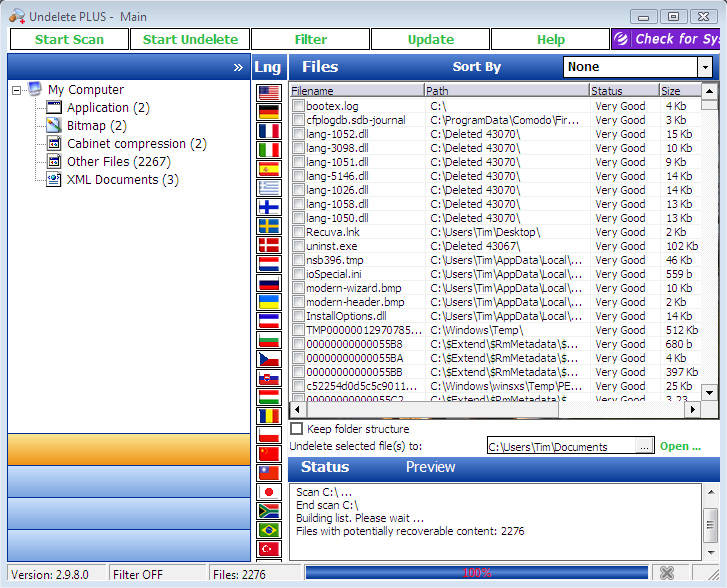
Task: Select the Japanese flag language
Action: coord(268,492)
